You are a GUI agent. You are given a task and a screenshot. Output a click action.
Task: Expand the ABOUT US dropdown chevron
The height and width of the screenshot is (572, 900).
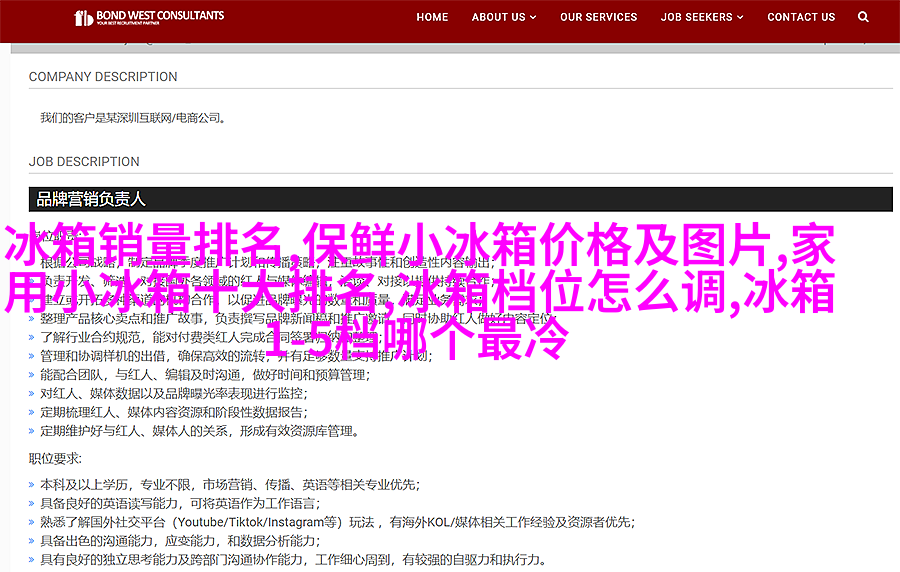[x=533, y=17]
